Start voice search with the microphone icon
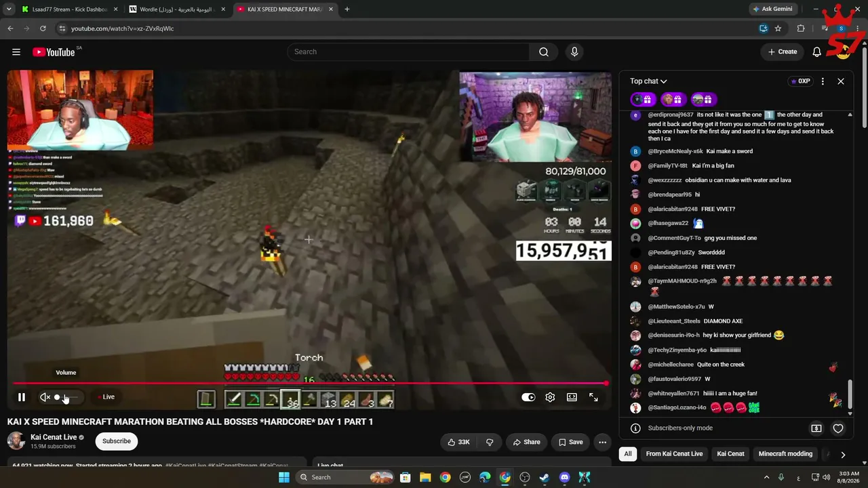Image resolution: width=868 pixels, height=488 pixels. click(574, 52)
